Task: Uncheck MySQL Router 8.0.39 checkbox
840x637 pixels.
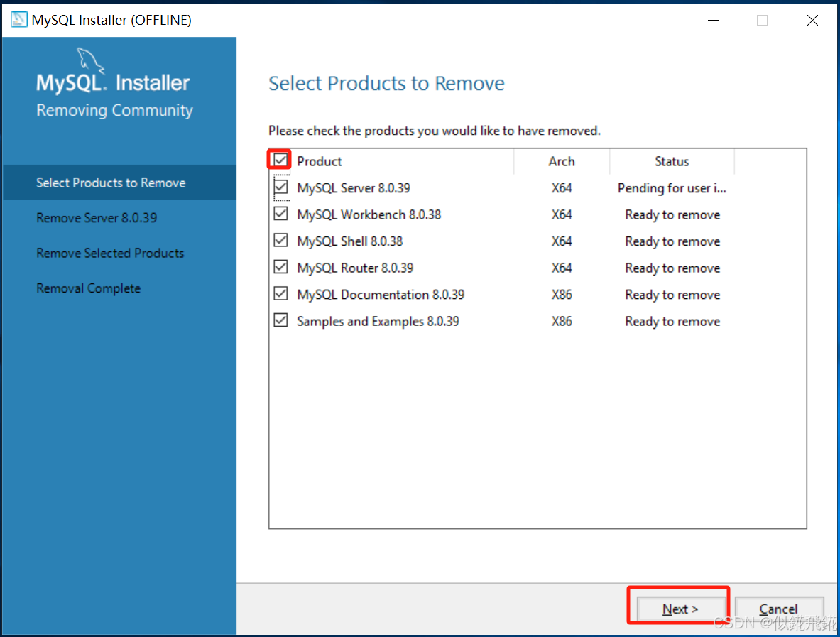Action: [280, 267]
